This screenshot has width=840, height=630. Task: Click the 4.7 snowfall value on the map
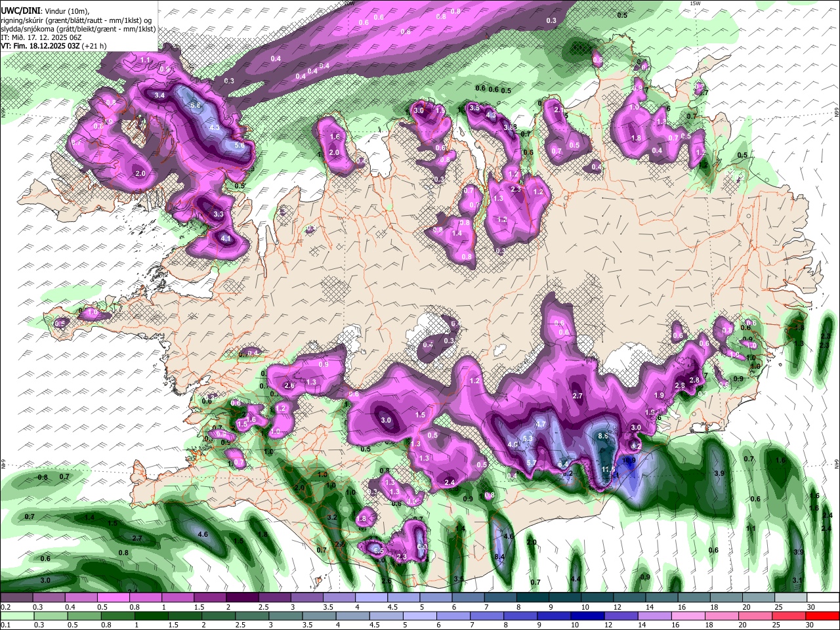541,425
